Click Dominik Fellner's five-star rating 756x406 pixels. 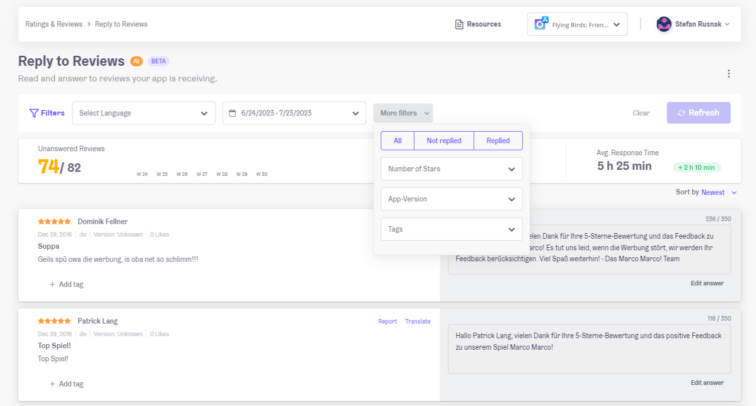coord(54,221)
